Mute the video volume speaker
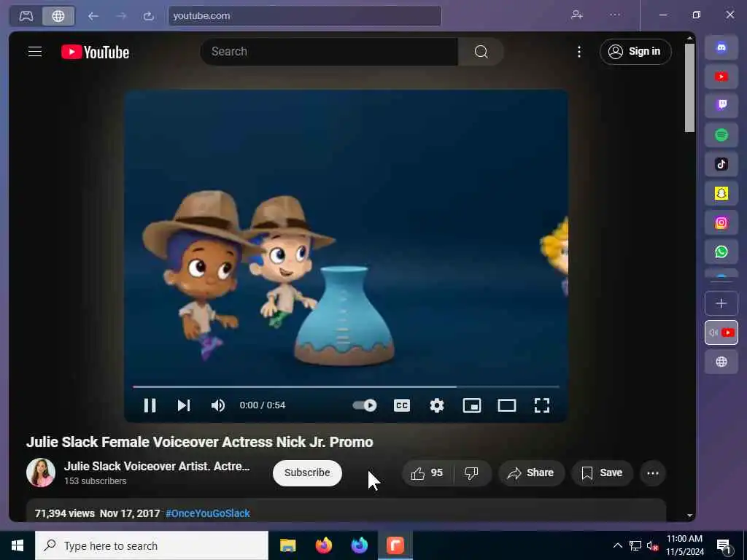This screenshot has width=747, height=560. pos(217,405)
